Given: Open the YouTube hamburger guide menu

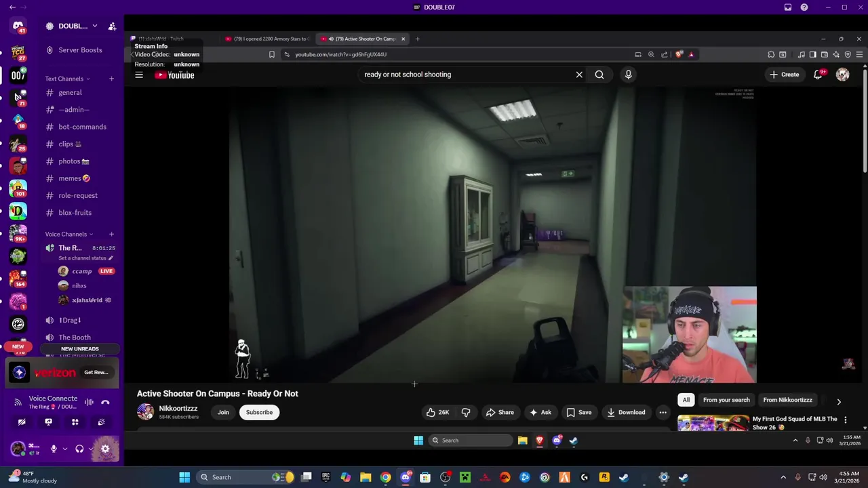Looking at the screenshot, I should tap(139, 75).
